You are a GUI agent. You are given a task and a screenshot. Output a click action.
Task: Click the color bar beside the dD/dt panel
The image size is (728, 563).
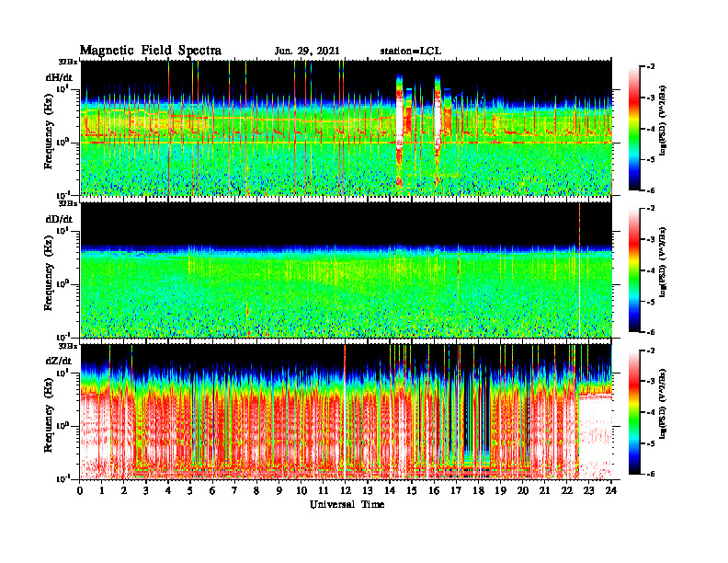(634, 270)
